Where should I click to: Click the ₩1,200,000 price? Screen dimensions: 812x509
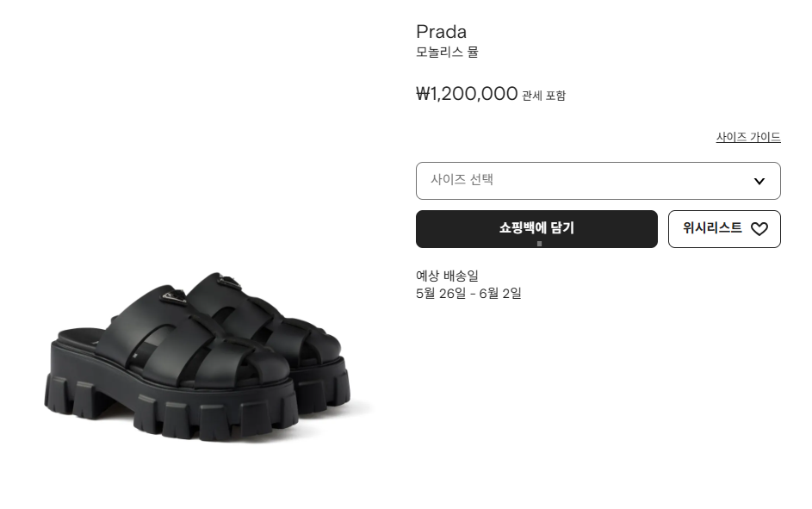(x=467, y=94)
